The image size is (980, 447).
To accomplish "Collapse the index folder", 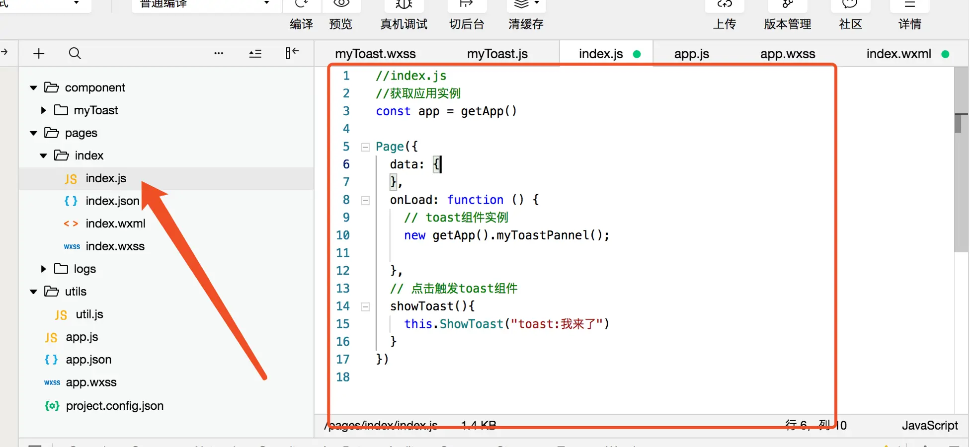I will pyautogui.click(x=43, y=156).
